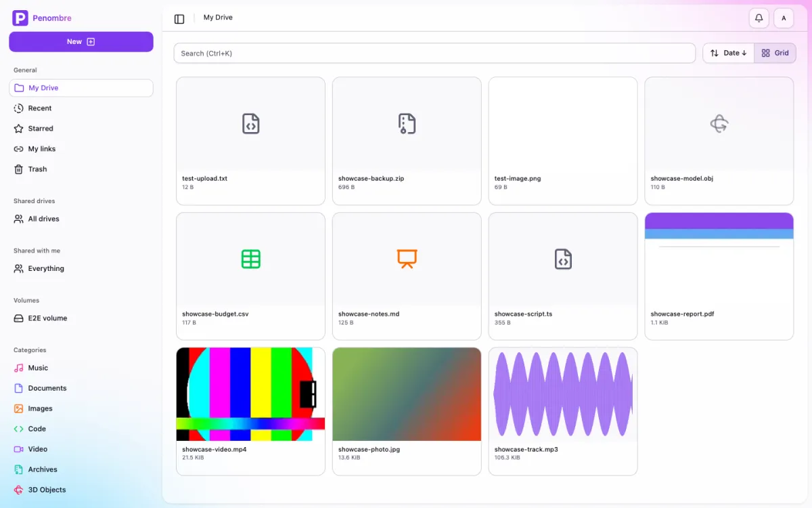This screenshot has height=508, width=812.
Task: Open All drives under Shared drives
Action: (81, 219)
